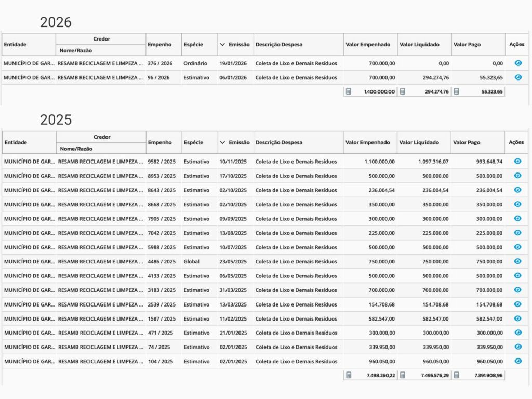This screenshot has width=532, height=399.
Task: View details of empenho 471 / 2025
Action: (x=517, y=332)
